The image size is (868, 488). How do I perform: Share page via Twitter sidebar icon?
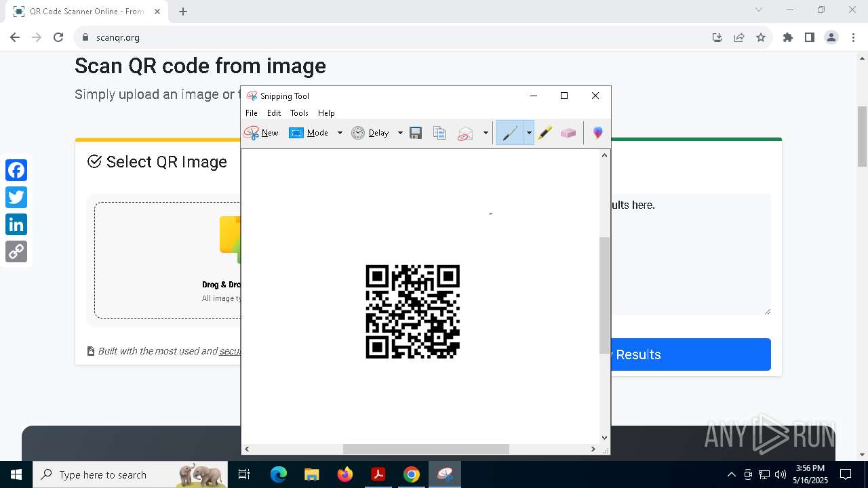tap(16, 197)
